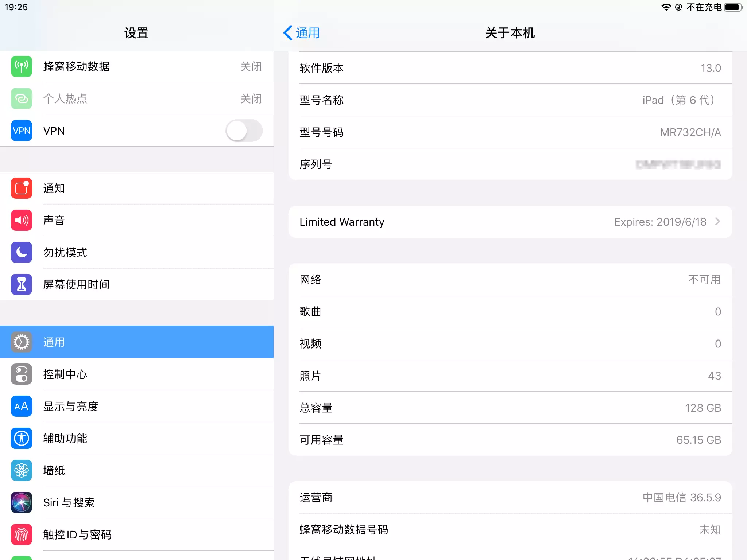Tap the Screen Time hourglass icon
The height and width of the screenshot is (560, 747).
pos(22,284)
